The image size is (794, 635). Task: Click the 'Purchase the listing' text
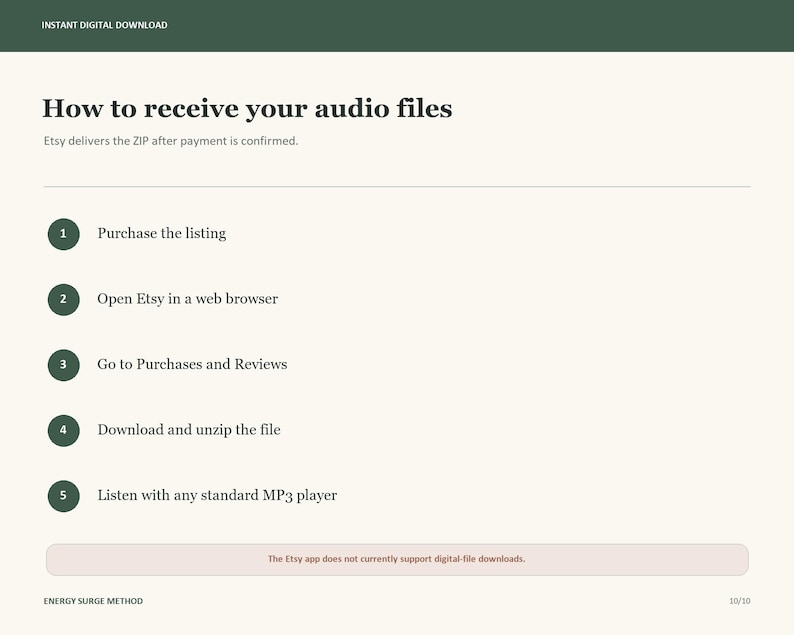(x=162, y=233)
